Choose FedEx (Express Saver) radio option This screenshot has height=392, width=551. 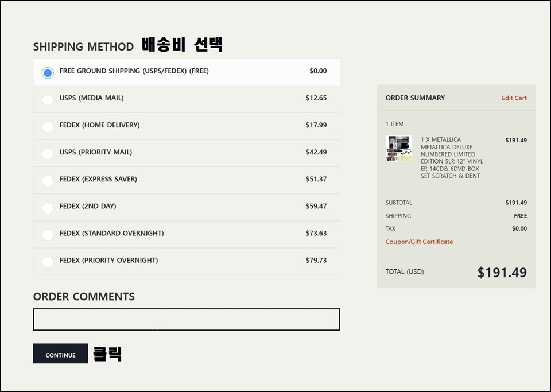point(48,181)
